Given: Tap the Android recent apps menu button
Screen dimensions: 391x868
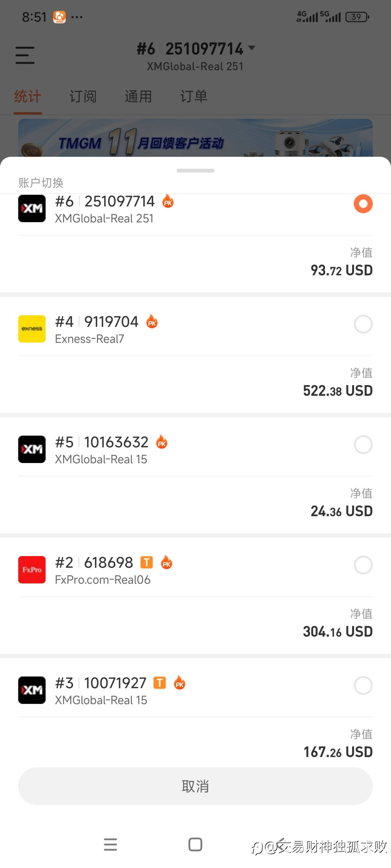Looking at the screenshot, I should tap(110, 844).
